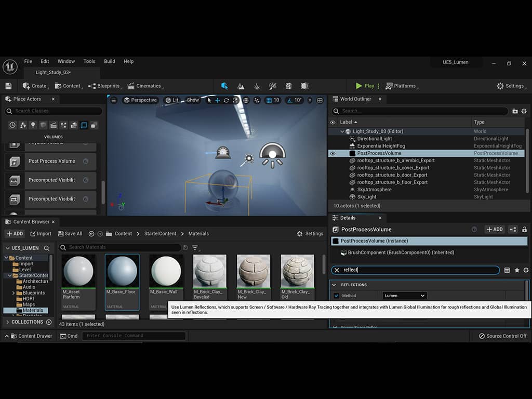Uncheck the Reflections Method checkbox

pyautogui.click(x=336, y=296)
